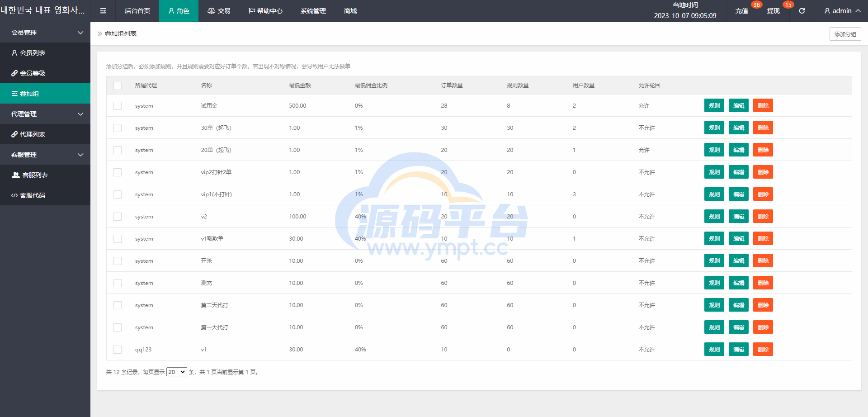Image resolution: width=868 pixels, height=417 pixels.
Task: Go to the 后台首页 tab
Action: pos(137,11)
